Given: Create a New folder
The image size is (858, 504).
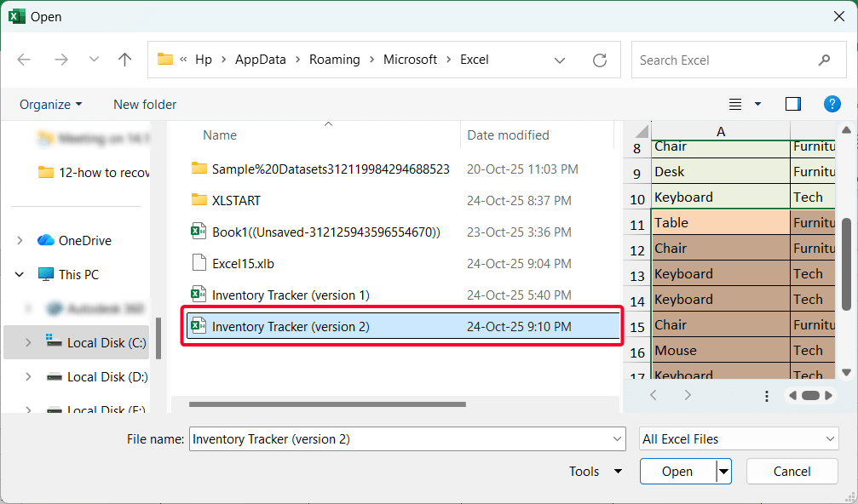Looking at the screenshot, I should pos(144,104).
